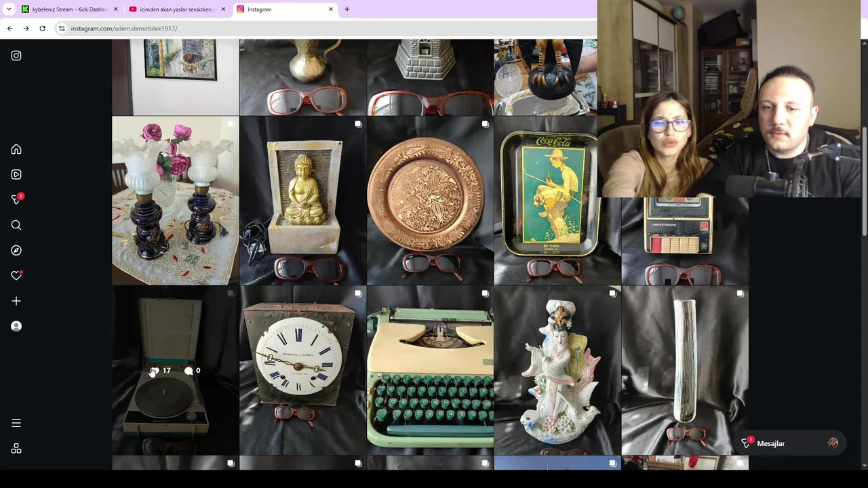This screenshot has height=488, width=868.
Task: View site information icon in address bar
Action: coord(62,28)
